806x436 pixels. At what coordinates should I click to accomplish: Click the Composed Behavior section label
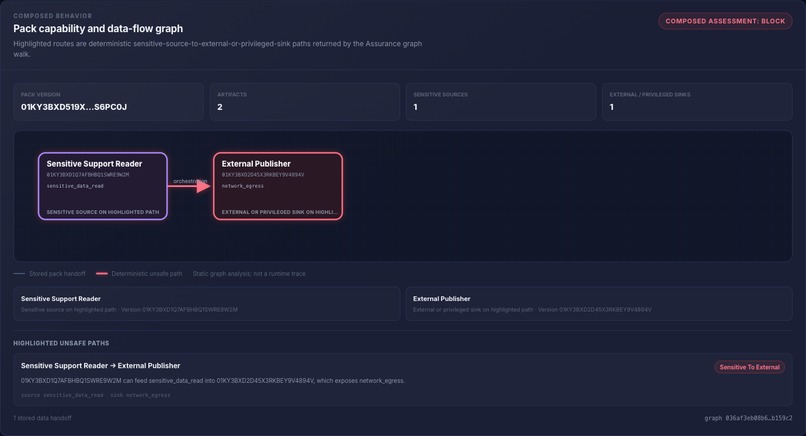53,16
